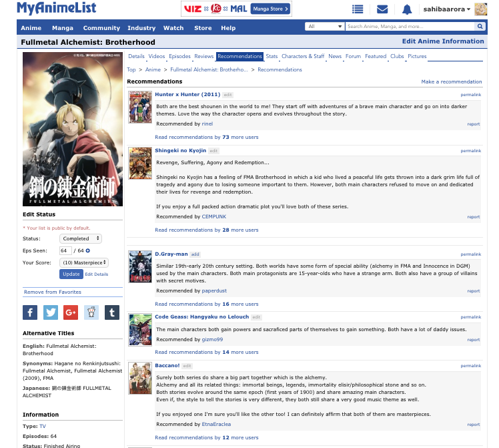Viewport: 499px width, 448px height.
Task: Report the recommendation by rinel
Action: (x=473, y=124)
